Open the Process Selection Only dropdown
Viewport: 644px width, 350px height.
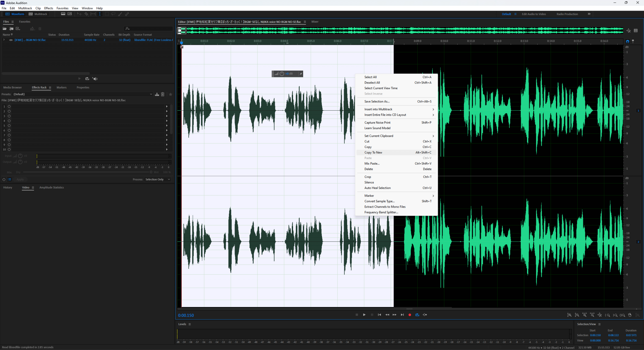157,179
